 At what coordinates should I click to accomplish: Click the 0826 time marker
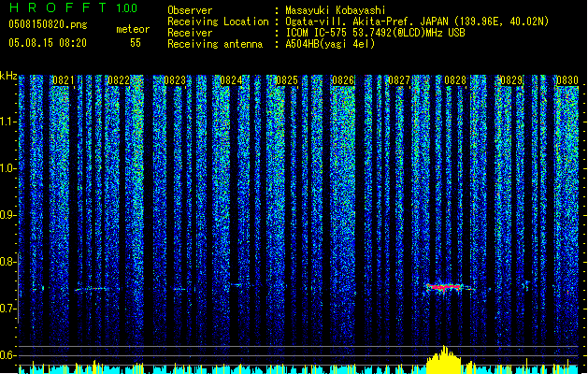point(343,80)
